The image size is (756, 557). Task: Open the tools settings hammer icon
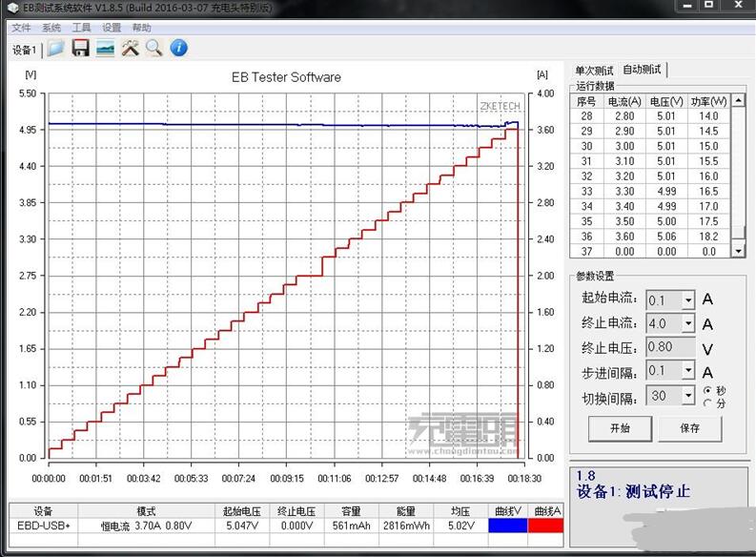pos(130,48)
